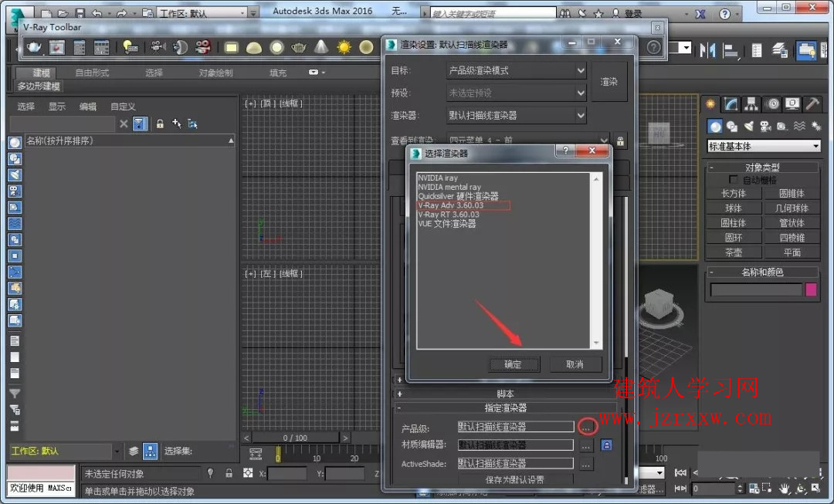The image size is (834, 504).
Task: Toggle display geometry filter in explorer sidebar
Action: (x=15, y=143)
